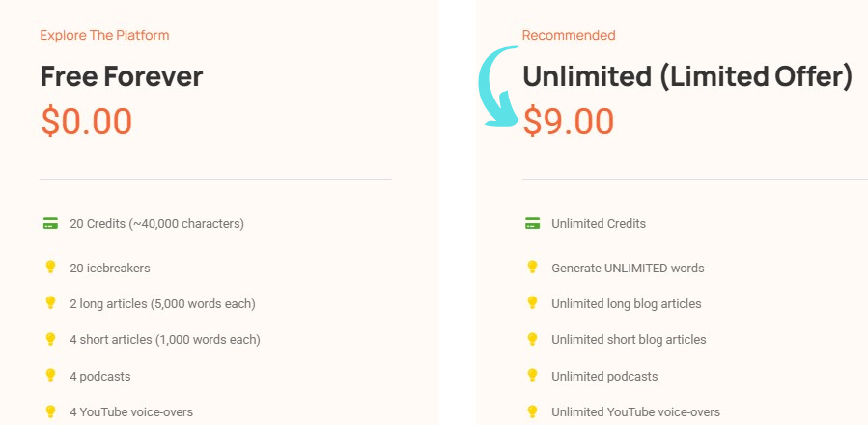Click the Recommended label
868x425 pixels.
pyautogui.click(x=569, y=36)
